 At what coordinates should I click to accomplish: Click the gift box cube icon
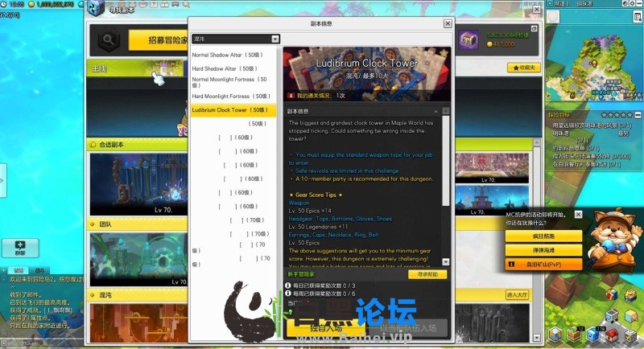[612, 295]
